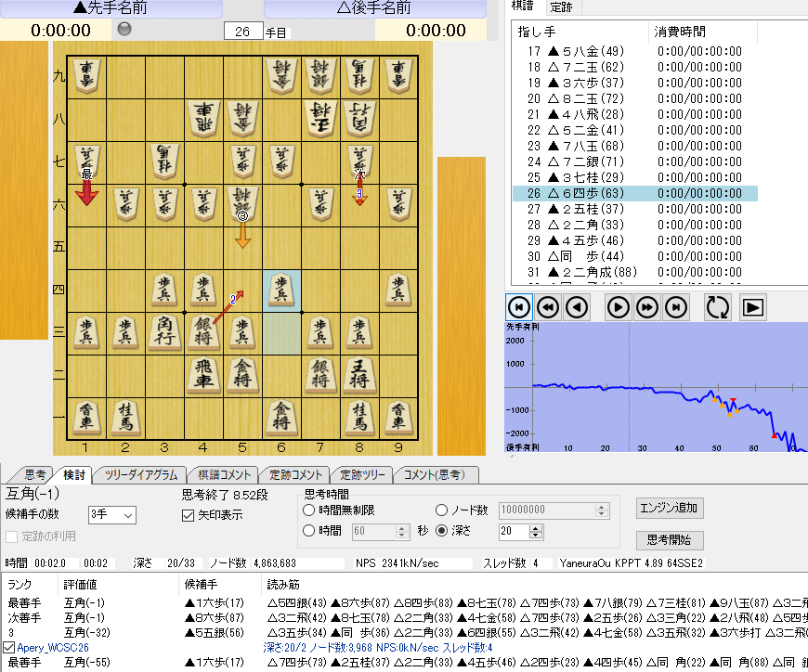Select the 時間無制限 radio button

[x=309, y=510]
